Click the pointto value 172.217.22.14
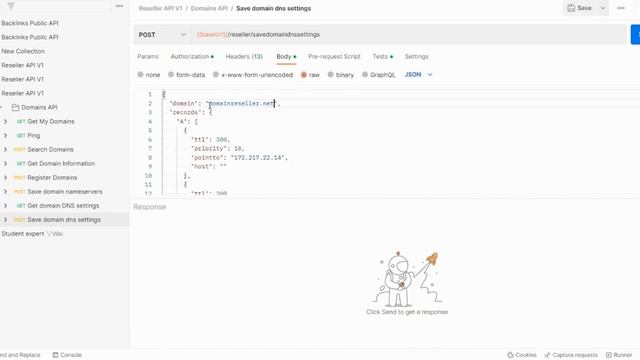 pos(258,158)
